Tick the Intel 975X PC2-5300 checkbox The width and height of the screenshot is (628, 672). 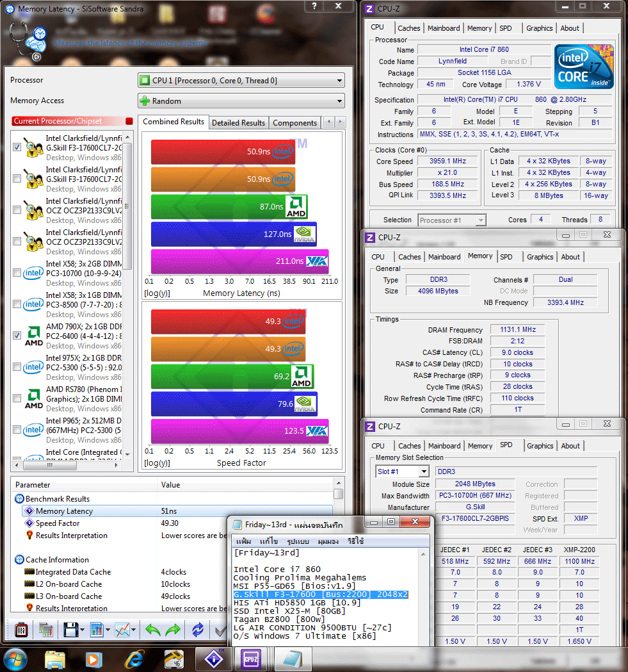point(17,367)
